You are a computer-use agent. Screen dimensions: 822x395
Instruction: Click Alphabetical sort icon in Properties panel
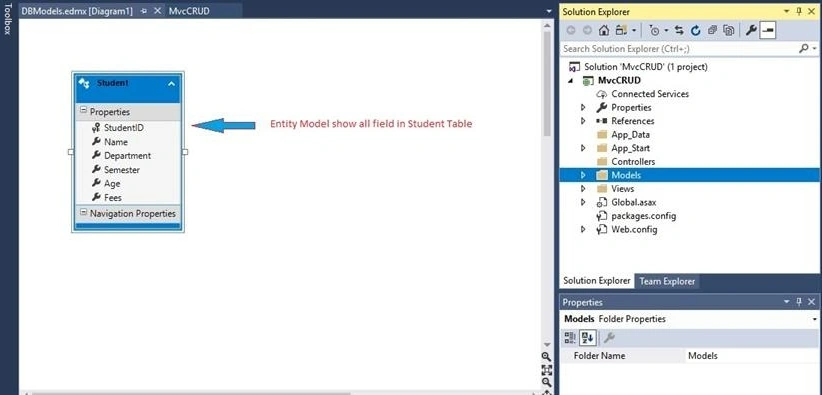[588, 338]
